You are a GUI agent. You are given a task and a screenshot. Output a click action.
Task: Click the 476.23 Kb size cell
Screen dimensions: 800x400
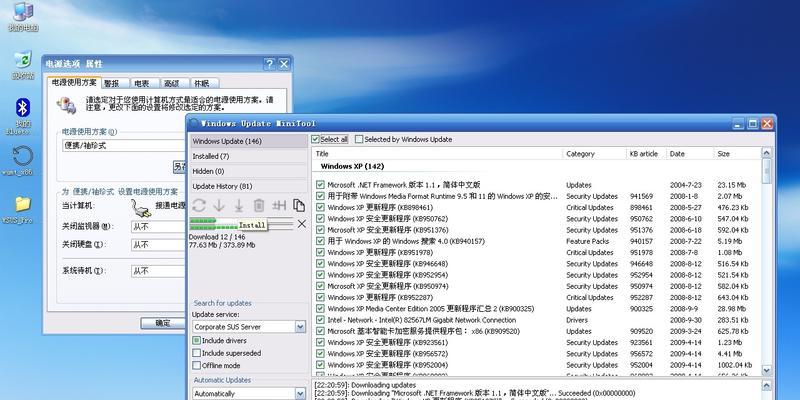click(734, 207)
